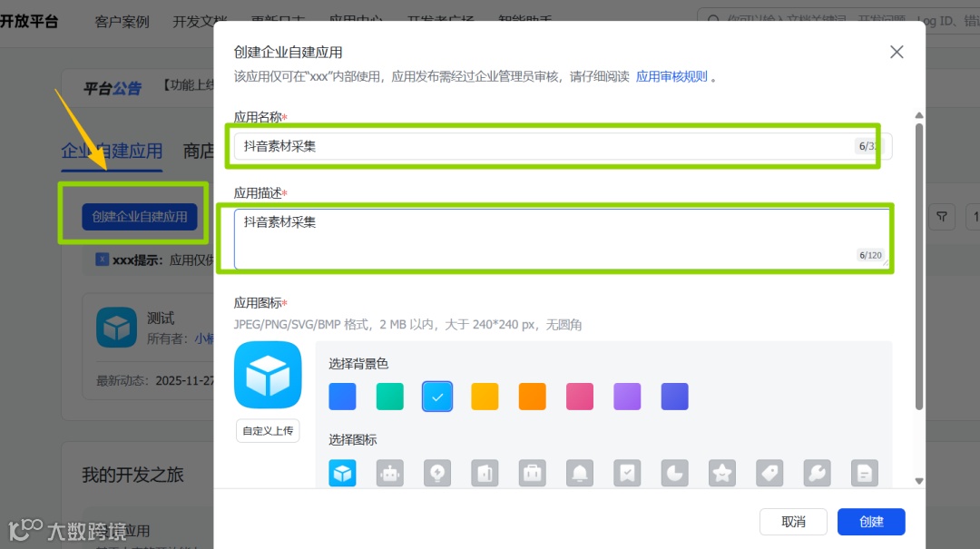
Task: Select the price tag app icon option
Action: (x=770, y=473)
